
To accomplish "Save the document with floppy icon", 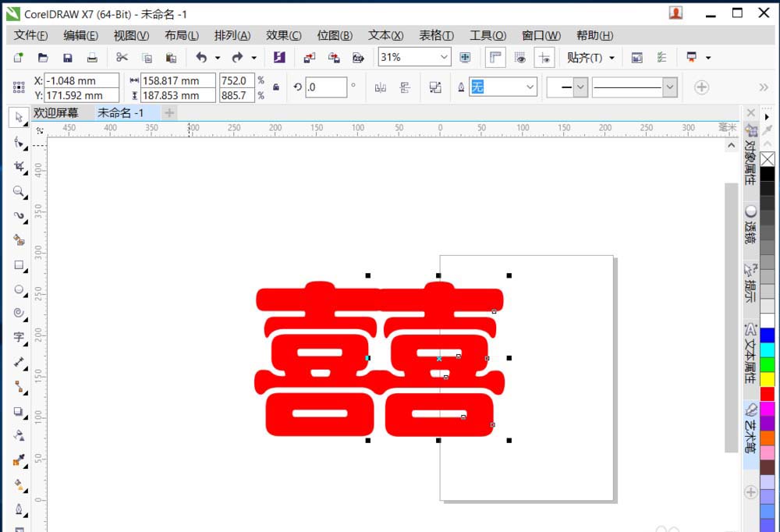I will [x=68, y=57].
